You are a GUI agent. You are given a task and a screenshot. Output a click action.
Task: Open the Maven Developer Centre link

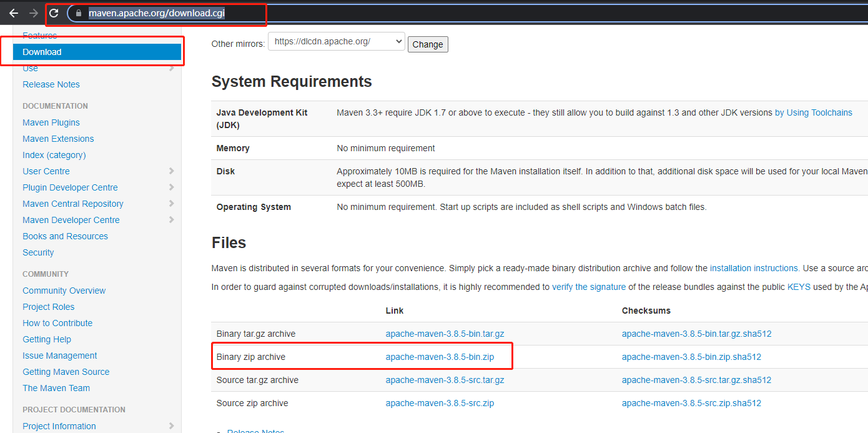click(x=71, y=220)
